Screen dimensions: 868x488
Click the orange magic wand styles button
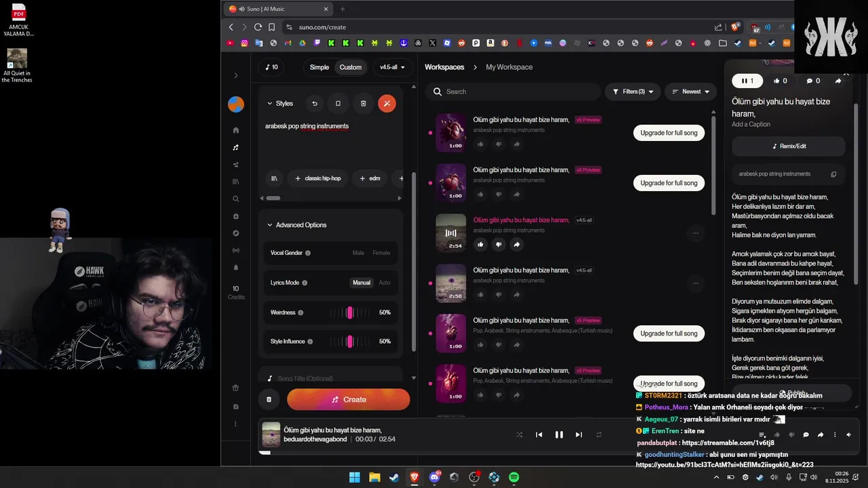point(387,104)
